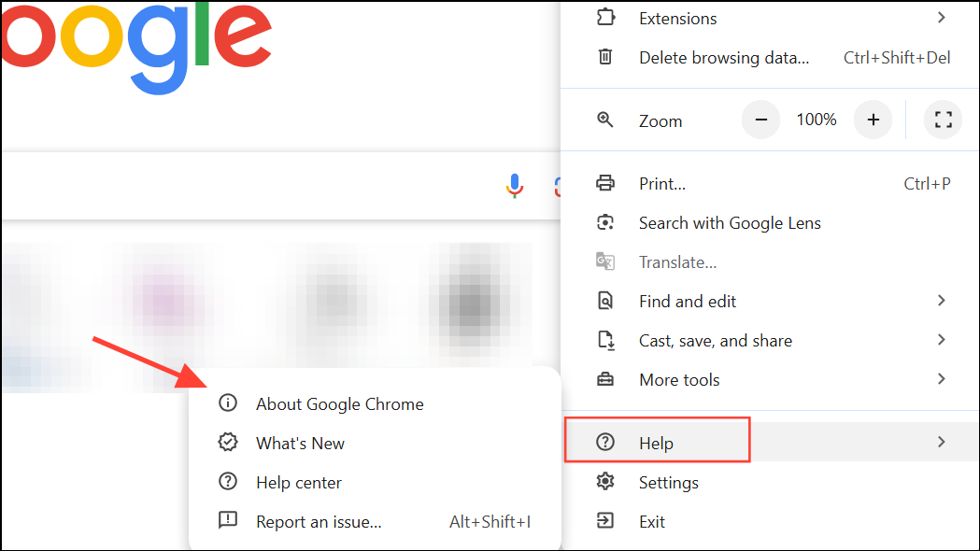Viewport: 980px width, 551px height.
Task: Click the badge icon beside What's New
Action: 228,443
